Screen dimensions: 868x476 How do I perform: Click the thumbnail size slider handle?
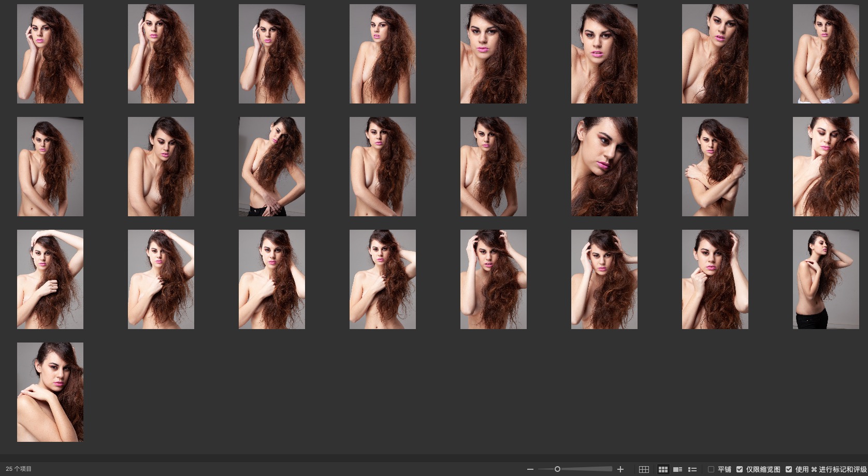coord(557,469)
